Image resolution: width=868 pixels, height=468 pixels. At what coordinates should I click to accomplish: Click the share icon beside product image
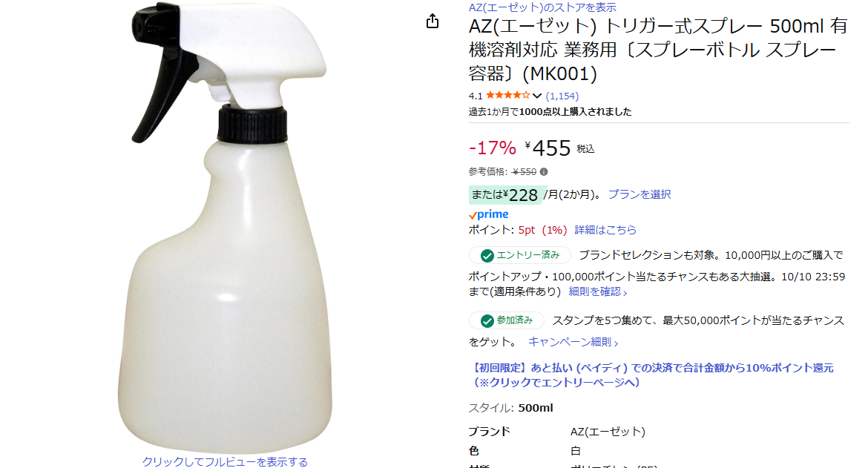click(433, 22)
